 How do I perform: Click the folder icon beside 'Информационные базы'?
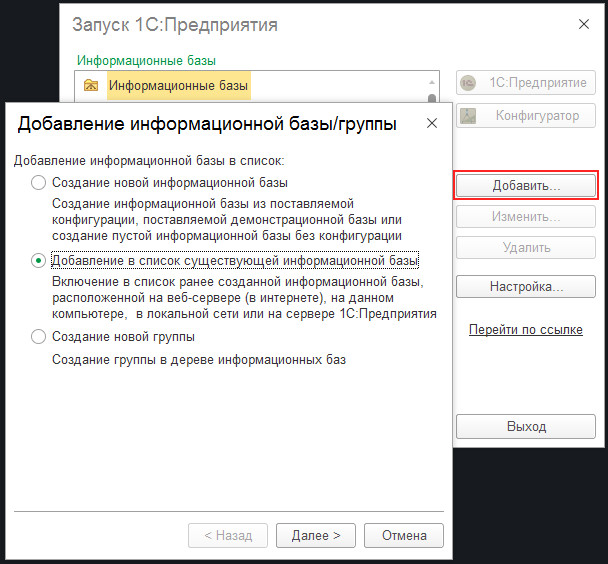[91, 85]
